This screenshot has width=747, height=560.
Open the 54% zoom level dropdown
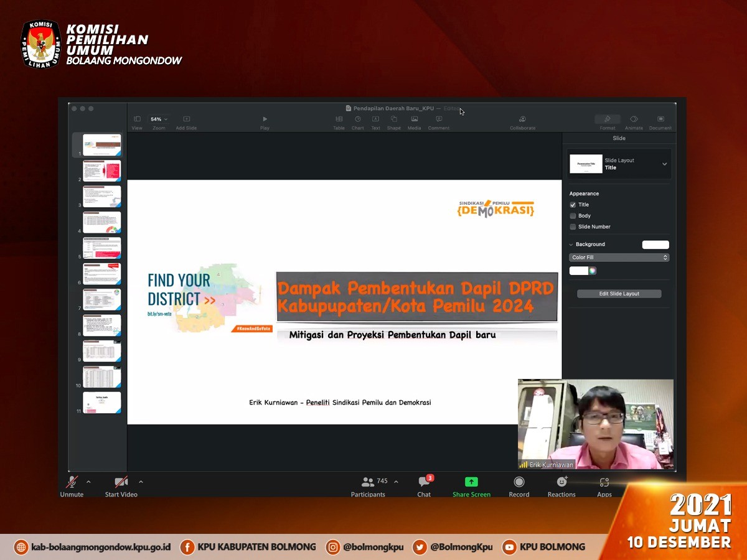(159, 119)
